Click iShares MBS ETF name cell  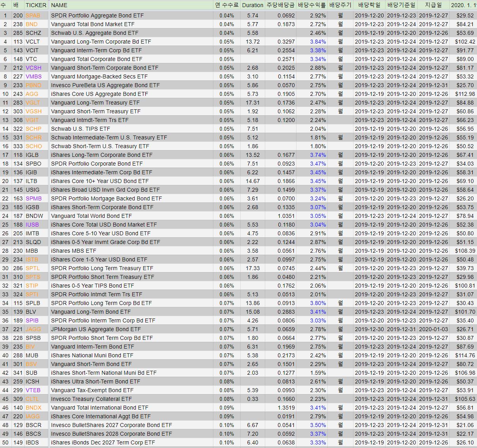tap(74, 251)
